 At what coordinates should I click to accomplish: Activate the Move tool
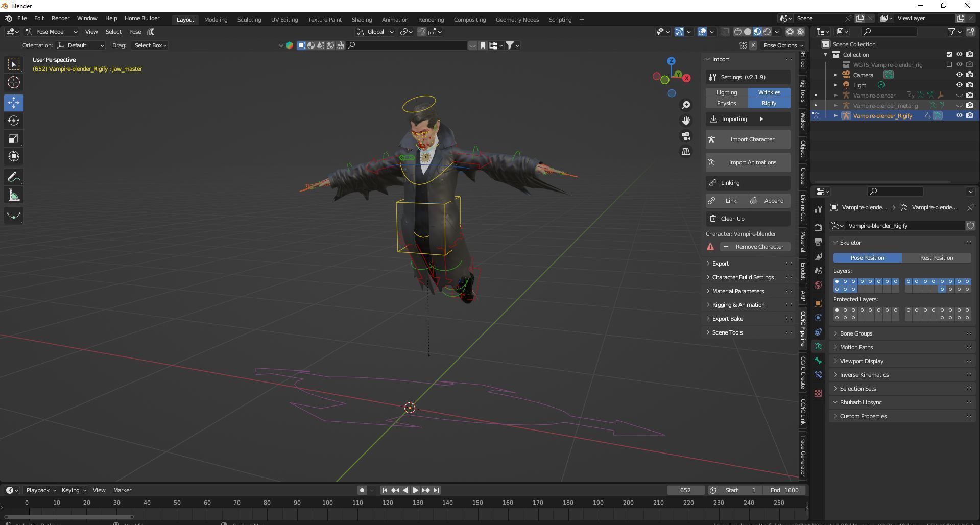coord(14,103)
